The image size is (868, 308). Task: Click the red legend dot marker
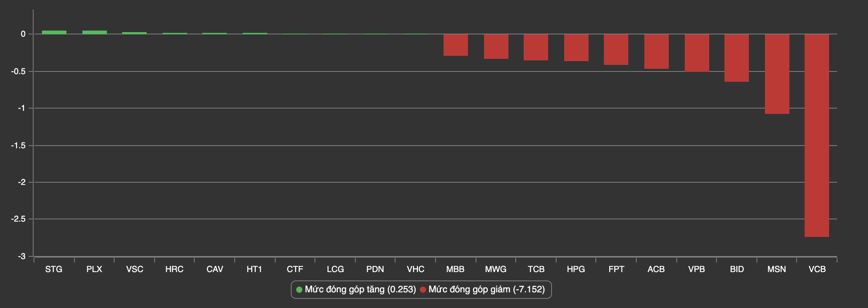[x=423, y=290]
